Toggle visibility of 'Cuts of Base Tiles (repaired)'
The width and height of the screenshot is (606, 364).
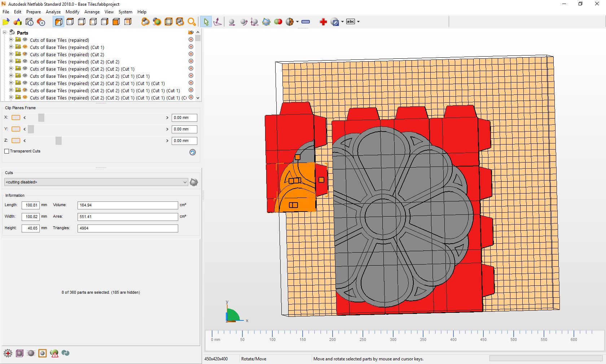pos(25,40)
